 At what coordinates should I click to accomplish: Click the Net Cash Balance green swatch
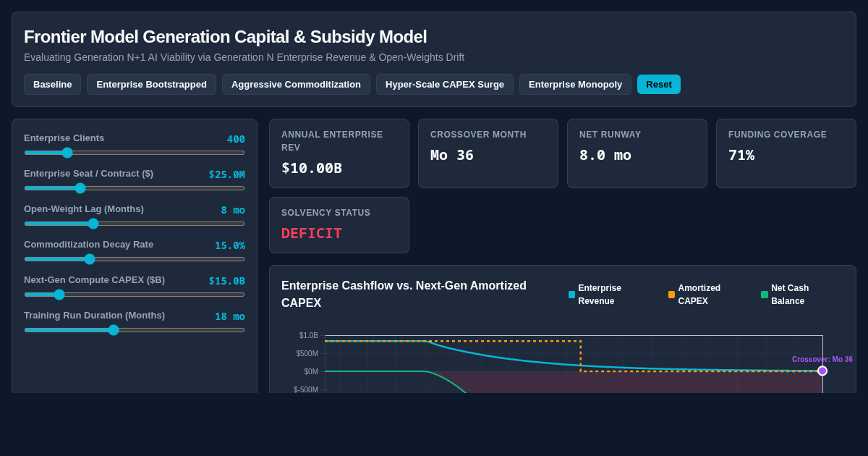coord(765,295)
